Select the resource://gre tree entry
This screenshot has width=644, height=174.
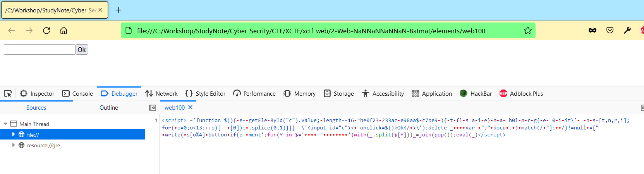pyautogui.click(x=72, y=145)
